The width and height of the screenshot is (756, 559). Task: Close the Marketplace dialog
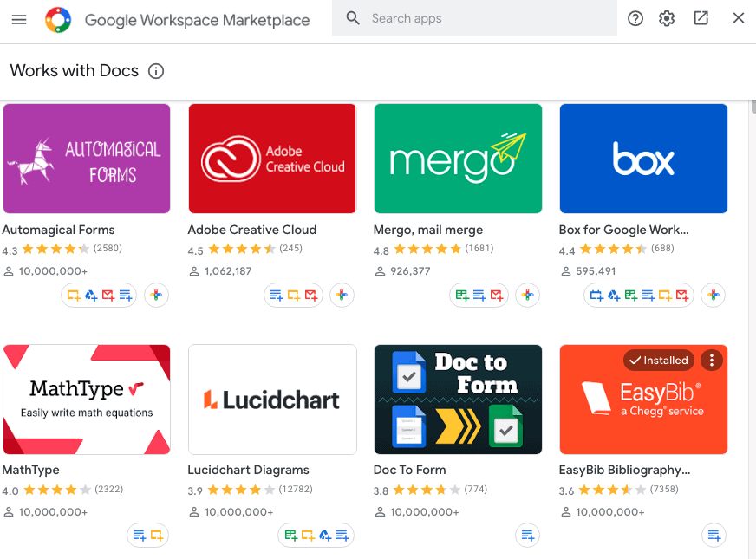coord(738,18)
